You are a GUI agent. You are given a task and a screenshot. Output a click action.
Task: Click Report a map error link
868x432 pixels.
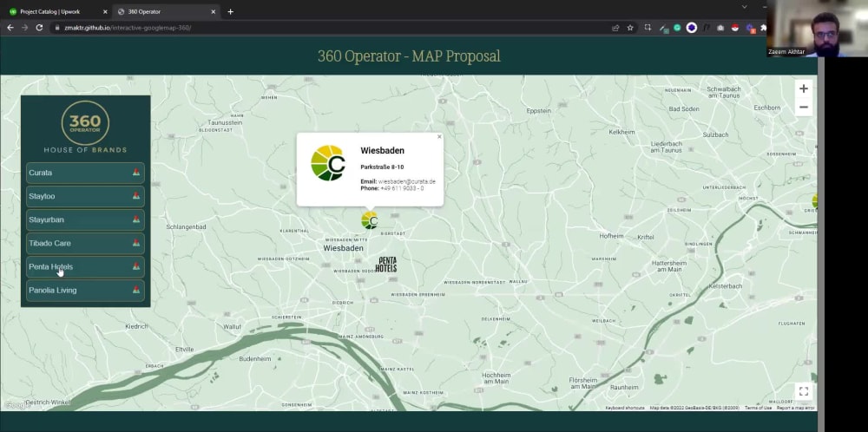pos(795,408)
